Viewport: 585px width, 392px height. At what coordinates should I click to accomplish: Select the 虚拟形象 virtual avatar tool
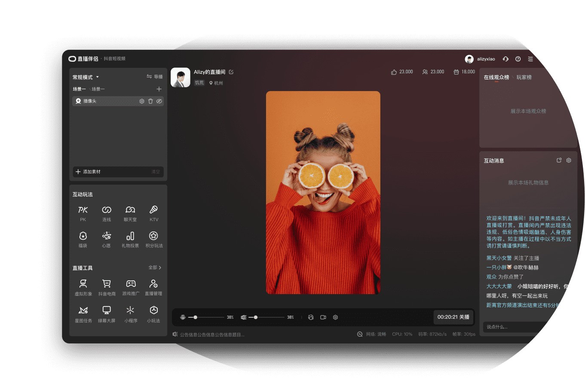83,284
